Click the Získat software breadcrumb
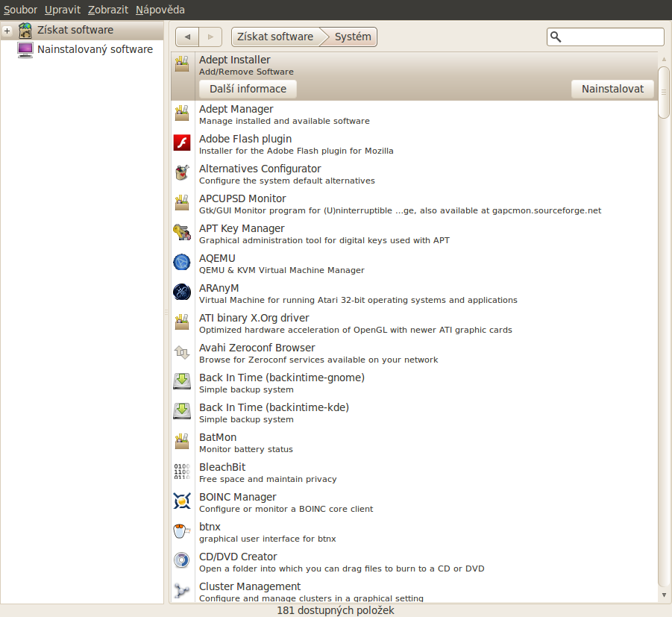 275,37
